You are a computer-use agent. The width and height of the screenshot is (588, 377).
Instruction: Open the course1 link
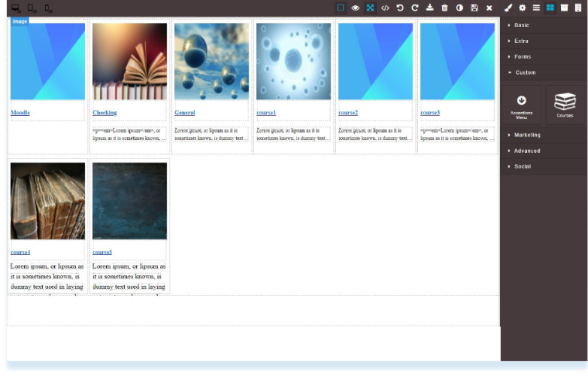tap(266, 113)
